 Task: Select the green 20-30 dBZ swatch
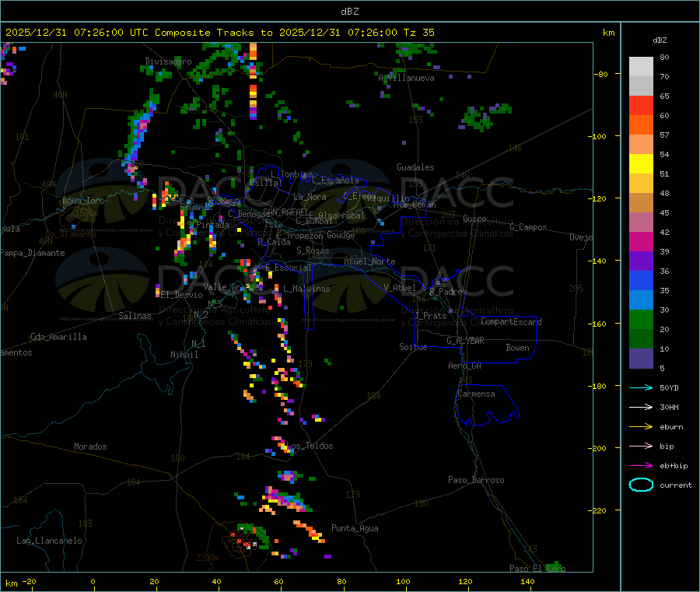(641, 320)
